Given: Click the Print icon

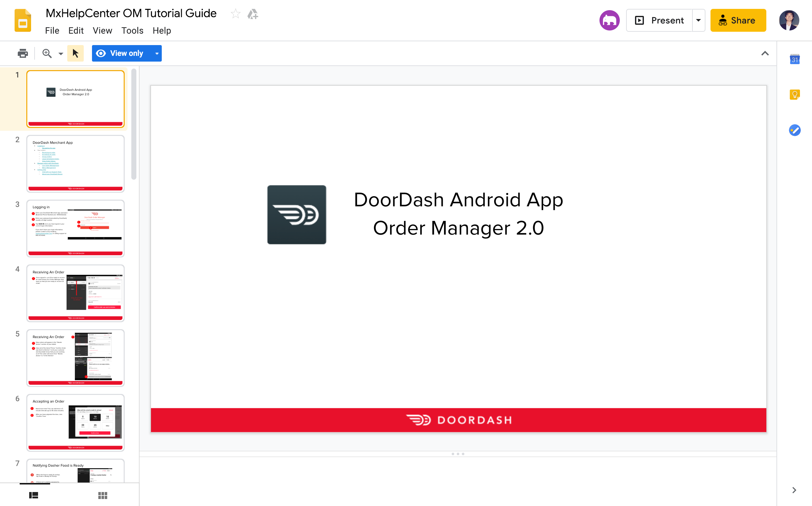Looking at the screenshot, I should click(23, 53).
